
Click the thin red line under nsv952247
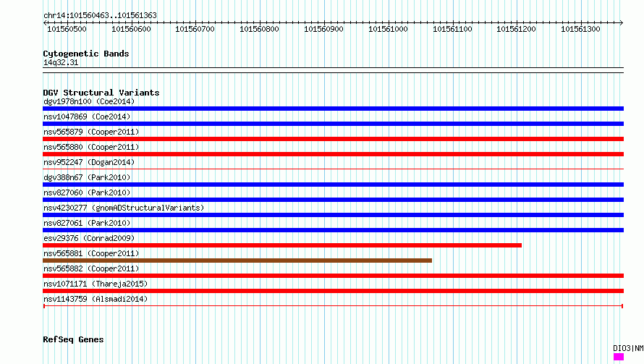click(x=333, y=169)
